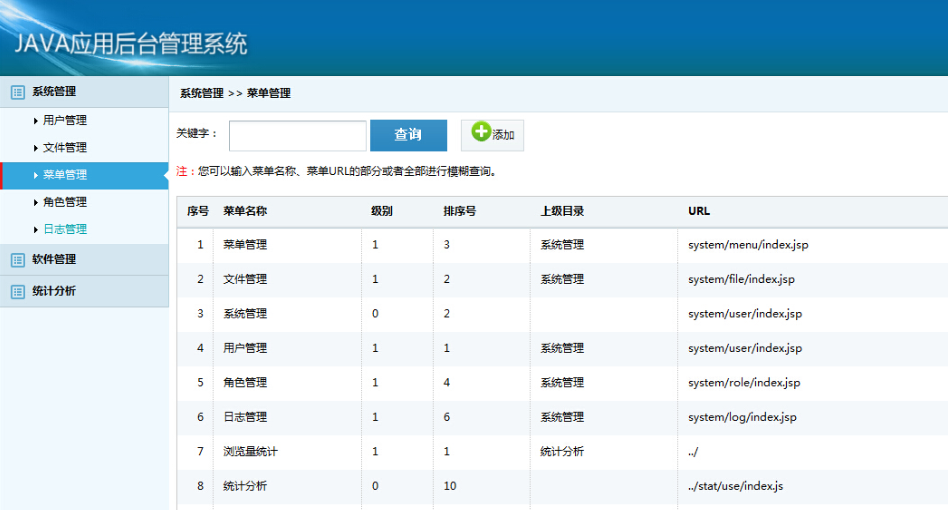Click the arrow bullet beside 文件管理
The width and height of the screenshot is (948, 510).
tap(36, 148)
